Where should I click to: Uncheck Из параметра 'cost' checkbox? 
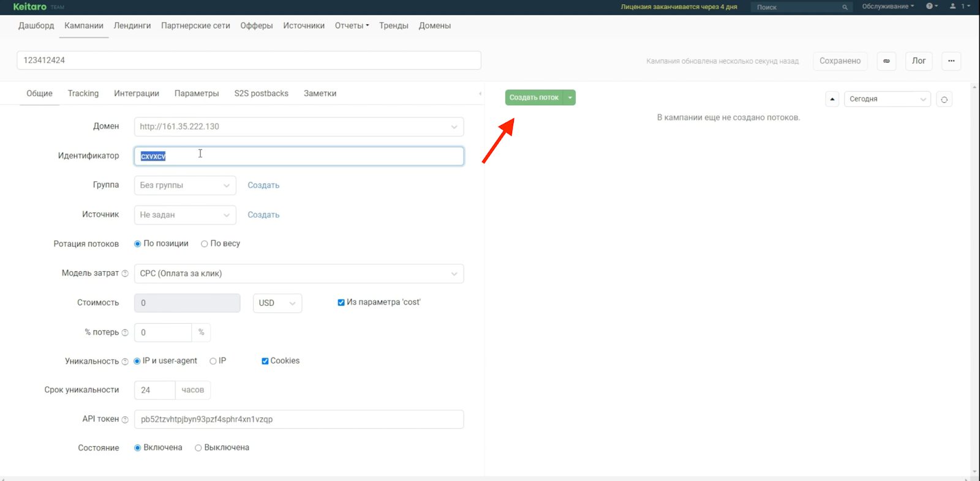click(x=341, y=302)
